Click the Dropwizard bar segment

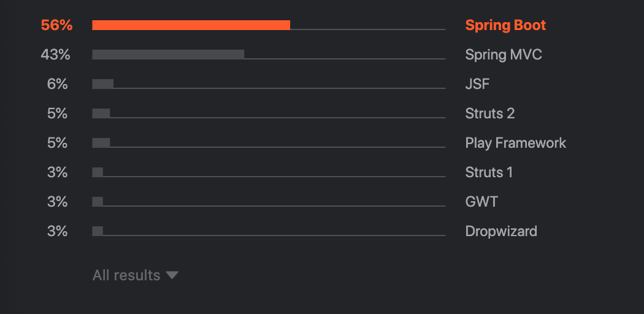click(x=98, y=231)
